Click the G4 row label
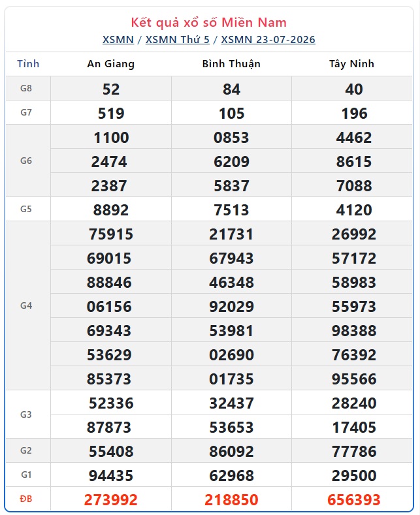This screenshot has height=515, width=420. pos(26,305)
